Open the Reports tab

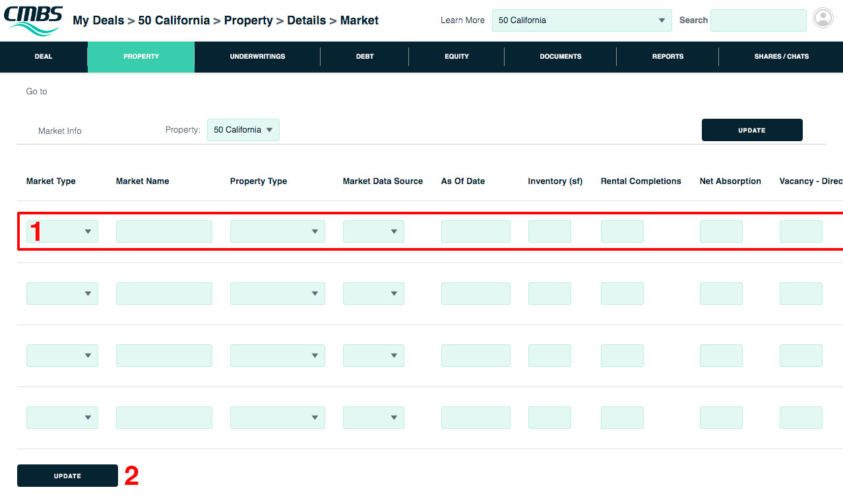pyautogui.click(x=668, y=57)
